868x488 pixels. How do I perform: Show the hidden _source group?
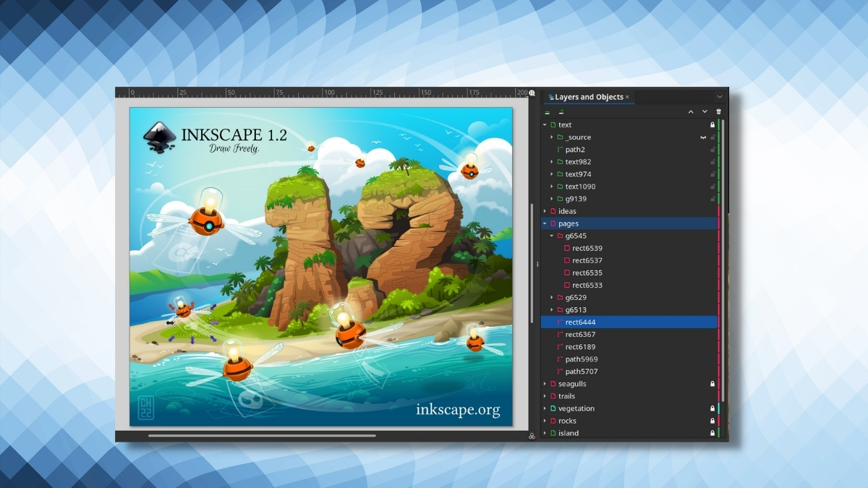click(x=703, y=137)
